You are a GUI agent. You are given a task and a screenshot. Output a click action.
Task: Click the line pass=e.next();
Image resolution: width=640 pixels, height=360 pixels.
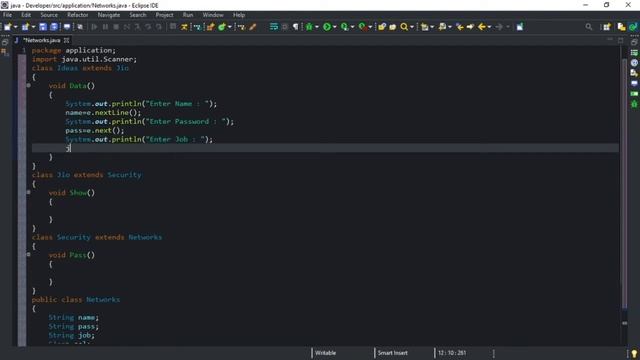tap(95, 131)
